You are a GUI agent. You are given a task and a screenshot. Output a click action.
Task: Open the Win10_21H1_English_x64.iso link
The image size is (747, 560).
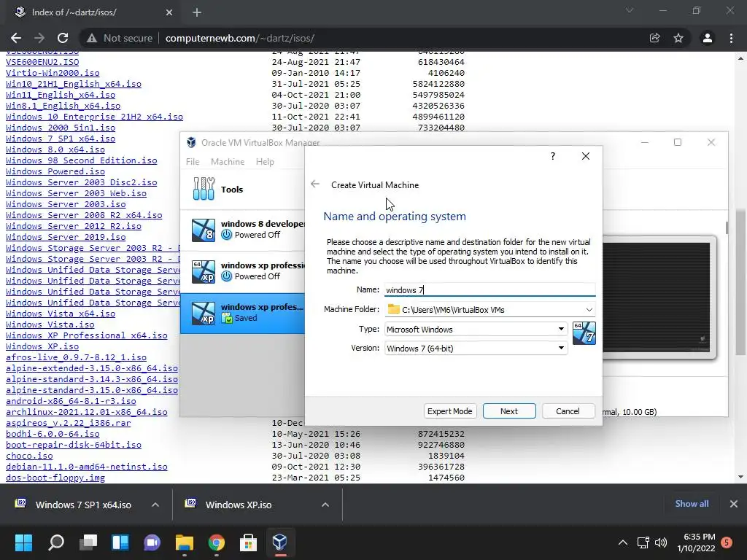pyautogui.click(x=74, y=84)
